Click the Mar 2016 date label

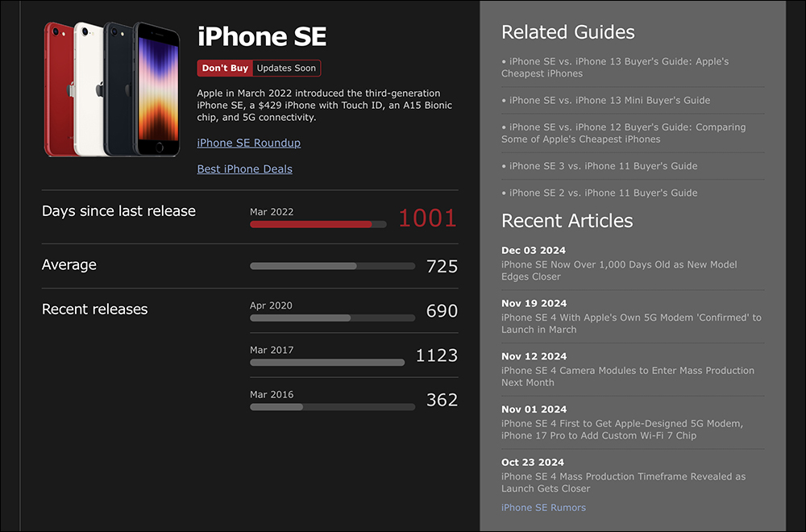(272, 395)
